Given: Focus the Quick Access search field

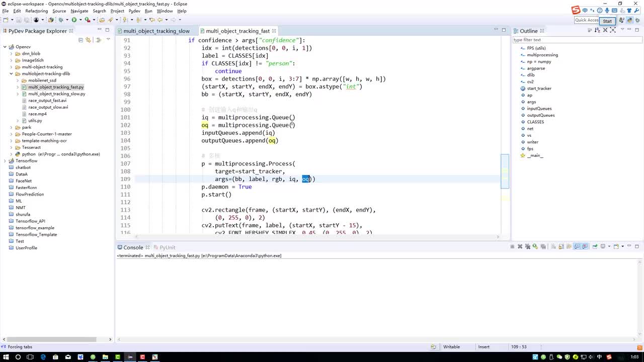Looking at the screenshot, I should click(x=587, y=20).
